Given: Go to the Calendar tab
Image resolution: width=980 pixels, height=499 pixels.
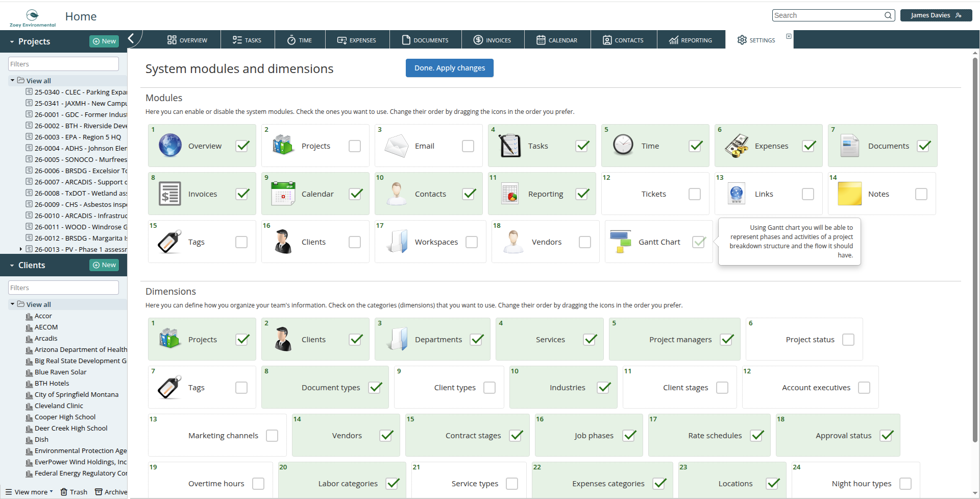Looking at the screenshot, I should [x=557, y=40].
